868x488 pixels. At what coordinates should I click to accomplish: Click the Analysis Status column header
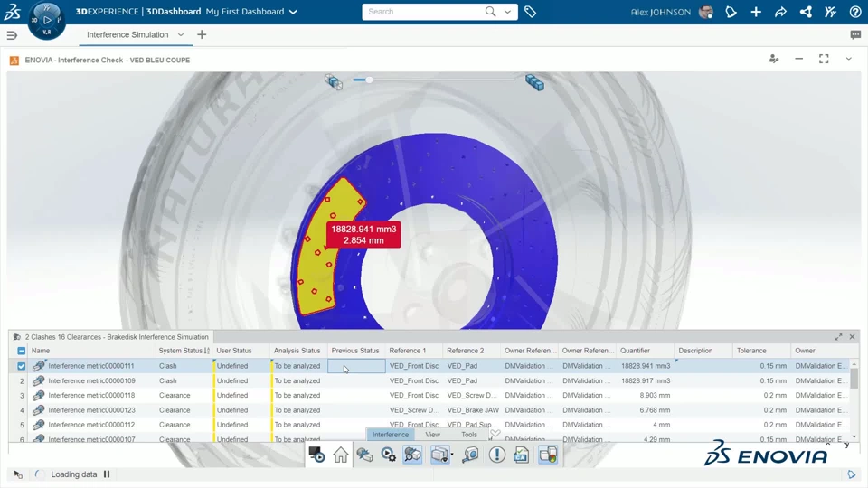click(x=297, y=351)
